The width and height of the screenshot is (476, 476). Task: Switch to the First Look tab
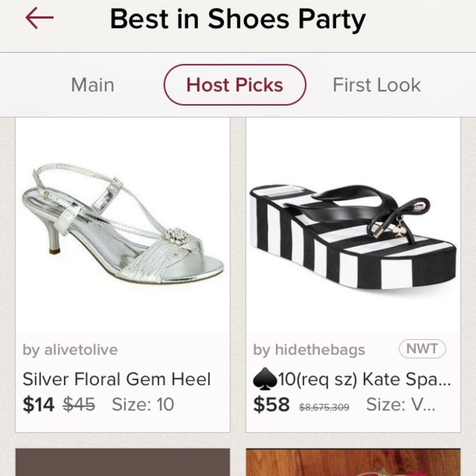377,85
